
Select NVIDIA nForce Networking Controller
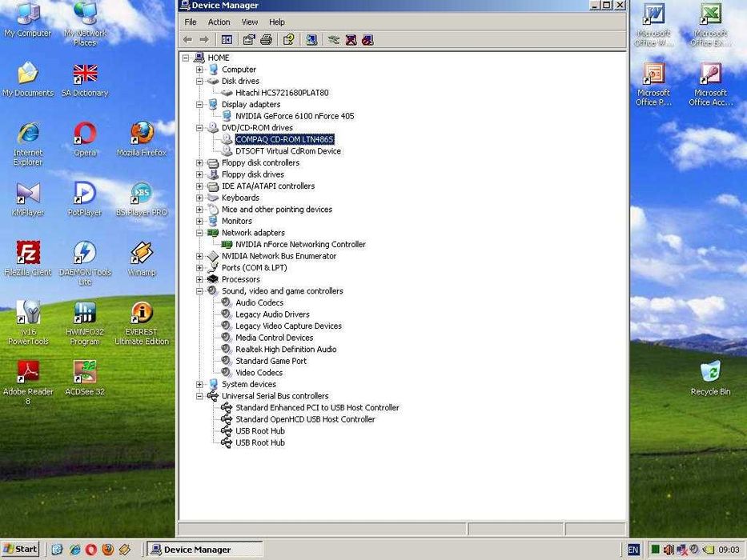pyautogui.click(x=300, y=244)
